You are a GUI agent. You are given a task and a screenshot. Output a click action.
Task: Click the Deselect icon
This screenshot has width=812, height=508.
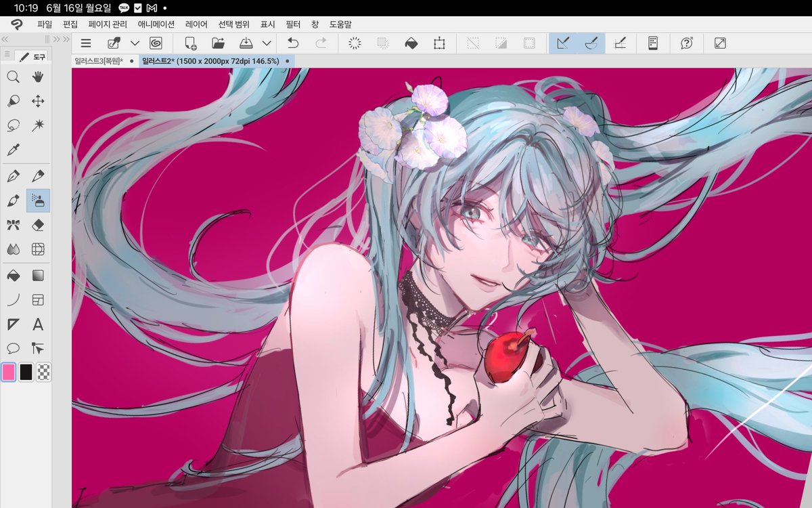tap(473, 43)
